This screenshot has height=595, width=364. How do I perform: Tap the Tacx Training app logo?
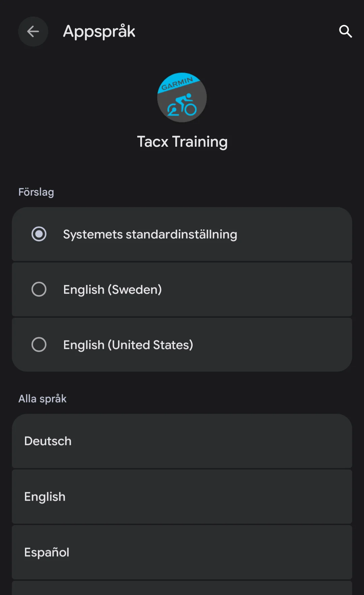pos(182,97)
